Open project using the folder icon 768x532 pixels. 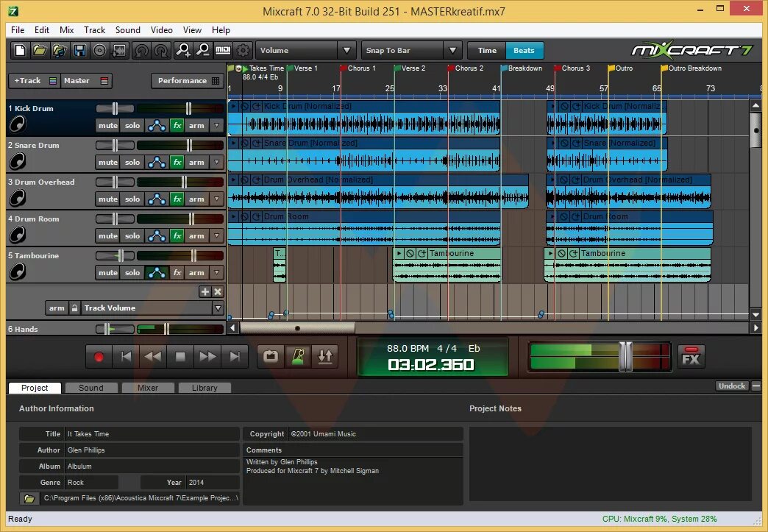(x=40, y=51)
